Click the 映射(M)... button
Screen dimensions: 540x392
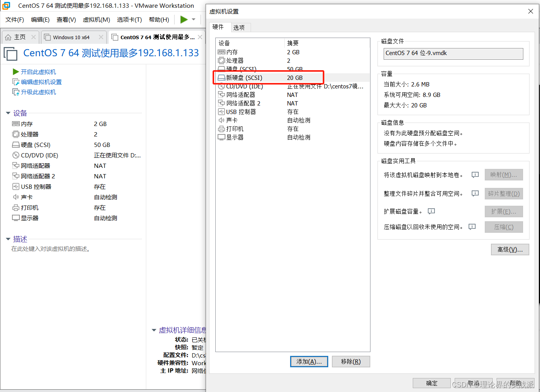[x=504, y=175]
